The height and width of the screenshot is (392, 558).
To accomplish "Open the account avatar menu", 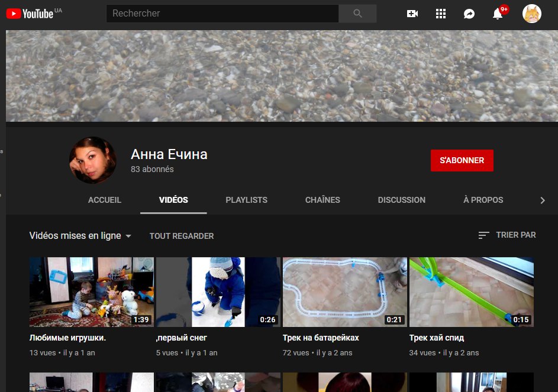I will pos(531,14).
